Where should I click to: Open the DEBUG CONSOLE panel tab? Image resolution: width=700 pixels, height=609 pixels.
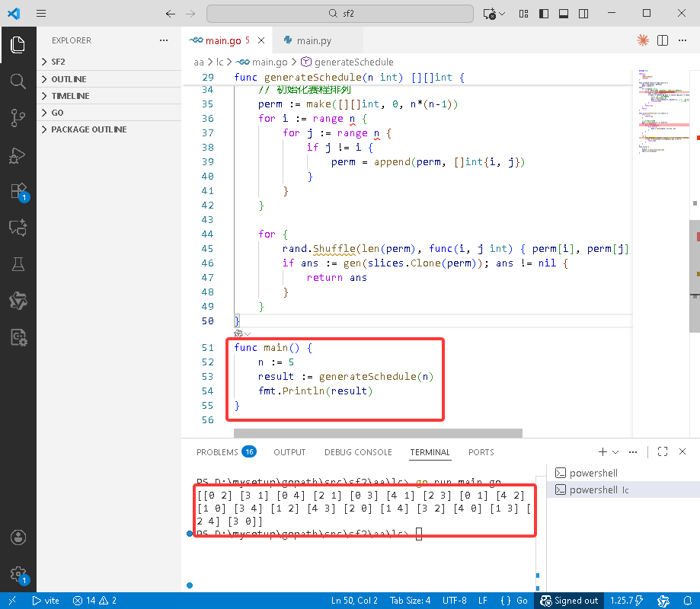click(x=358, y=452)
